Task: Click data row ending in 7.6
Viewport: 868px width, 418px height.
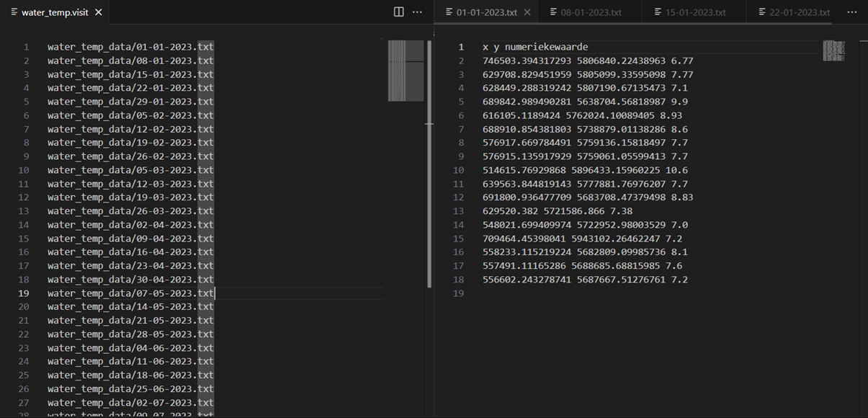Action: coord(582,266)
